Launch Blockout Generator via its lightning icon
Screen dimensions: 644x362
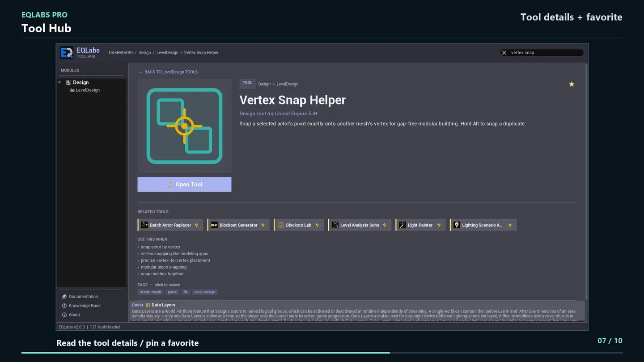pos(263,225)
